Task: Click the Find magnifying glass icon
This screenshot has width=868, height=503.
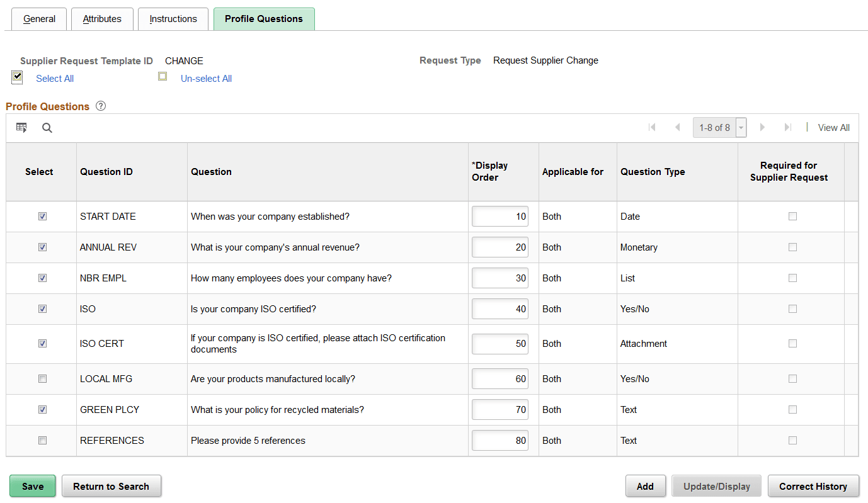Action: pos(47,127)
